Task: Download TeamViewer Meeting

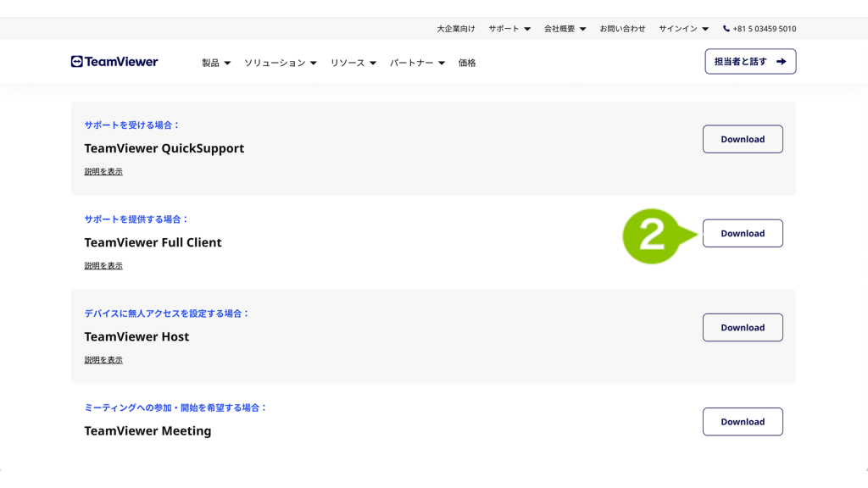Action: [743, 422]
